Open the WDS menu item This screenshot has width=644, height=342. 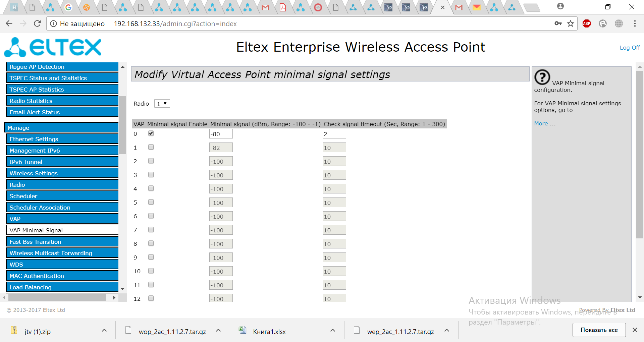[62, 265]
